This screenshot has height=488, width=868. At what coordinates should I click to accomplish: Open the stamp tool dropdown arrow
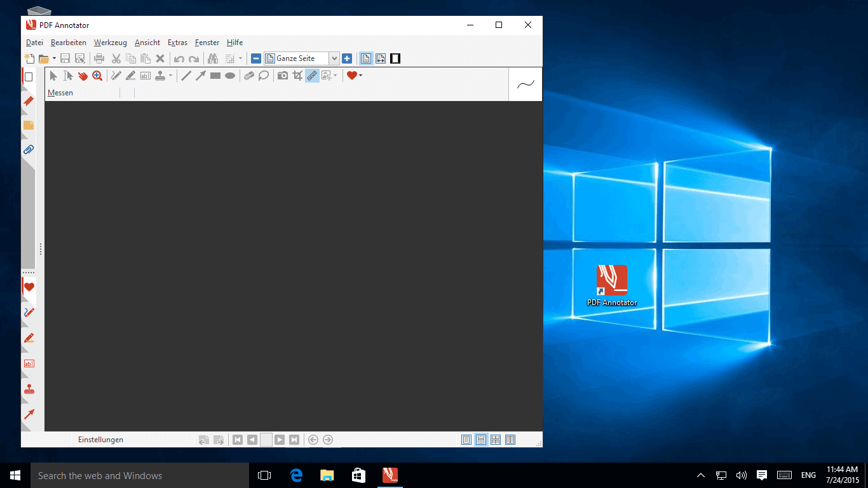coord(170,76)
